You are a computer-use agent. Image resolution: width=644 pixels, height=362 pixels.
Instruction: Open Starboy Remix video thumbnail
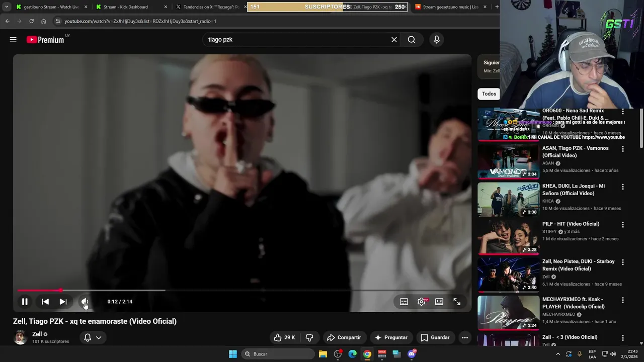(508, 275)
